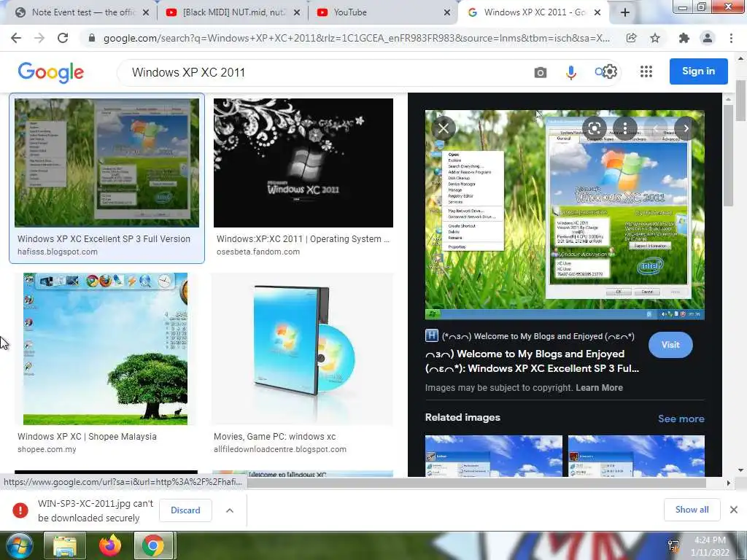Switch to the Black MIDI NUT.mid tab

pyautogui.click(x=233, y=12)
